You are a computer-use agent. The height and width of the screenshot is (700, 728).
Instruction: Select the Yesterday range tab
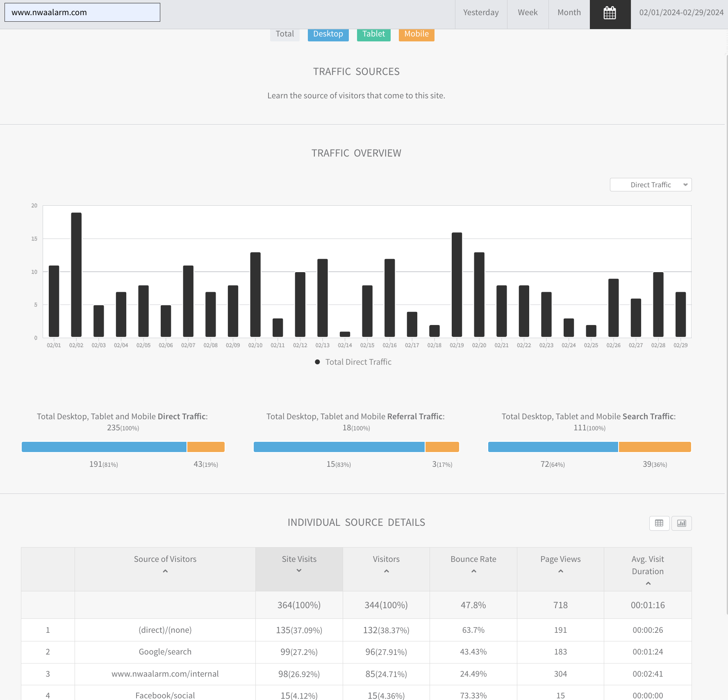(481, 13)
